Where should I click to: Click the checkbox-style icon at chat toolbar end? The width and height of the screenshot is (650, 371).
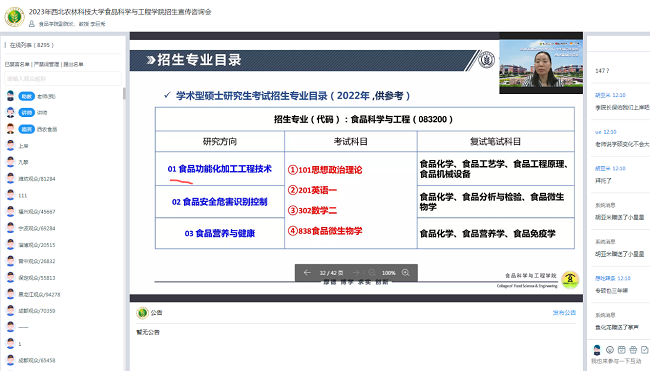(x=645, y=349)
